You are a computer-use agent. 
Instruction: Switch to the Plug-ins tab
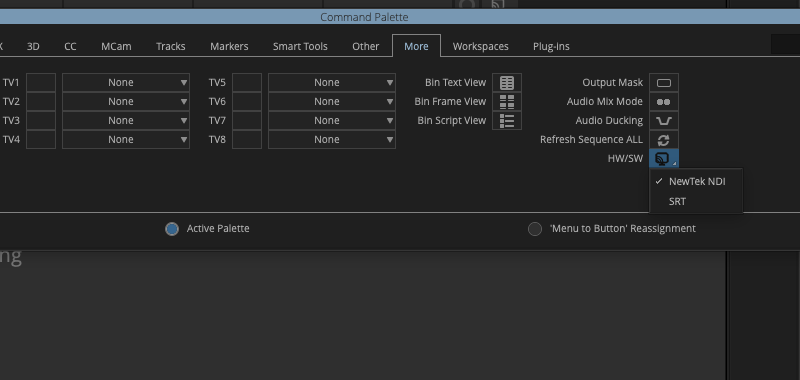coord(552,46)
